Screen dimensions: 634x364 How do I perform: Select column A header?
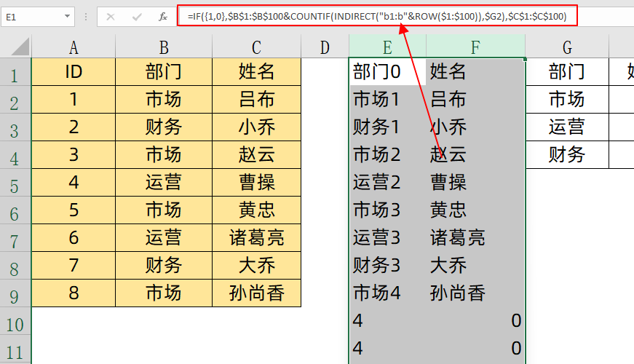pos(74,47)
